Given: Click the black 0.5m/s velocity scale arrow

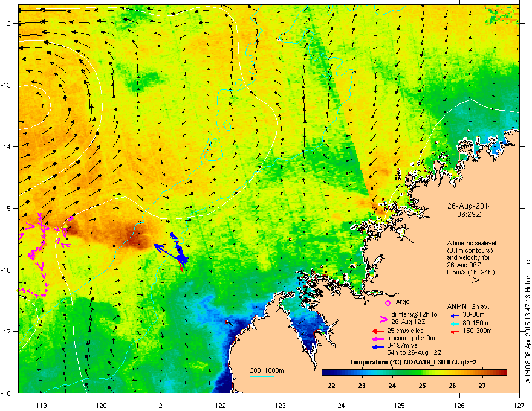Looking at the screenshot, I should (x=467, y=280).
